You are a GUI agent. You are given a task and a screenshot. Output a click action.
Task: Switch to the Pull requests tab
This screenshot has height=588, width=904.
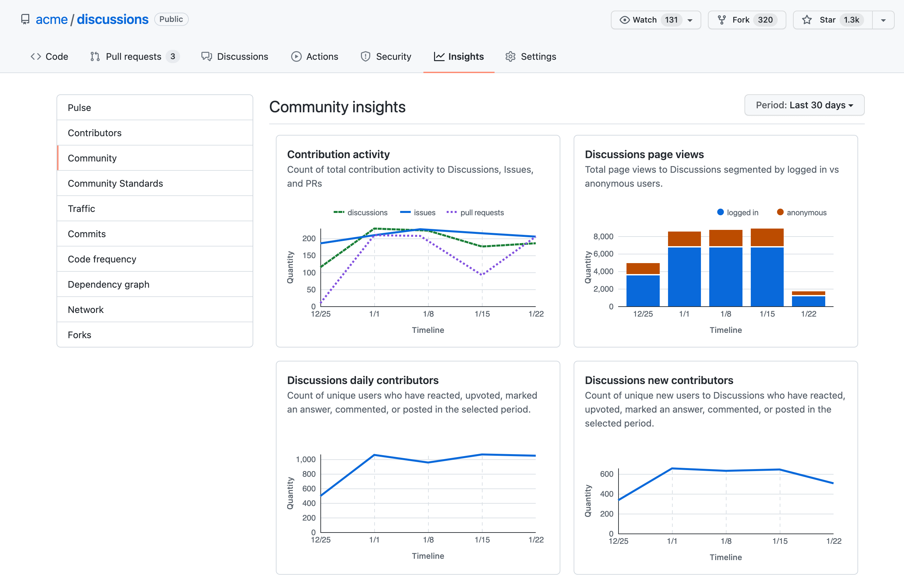[135, 56]
